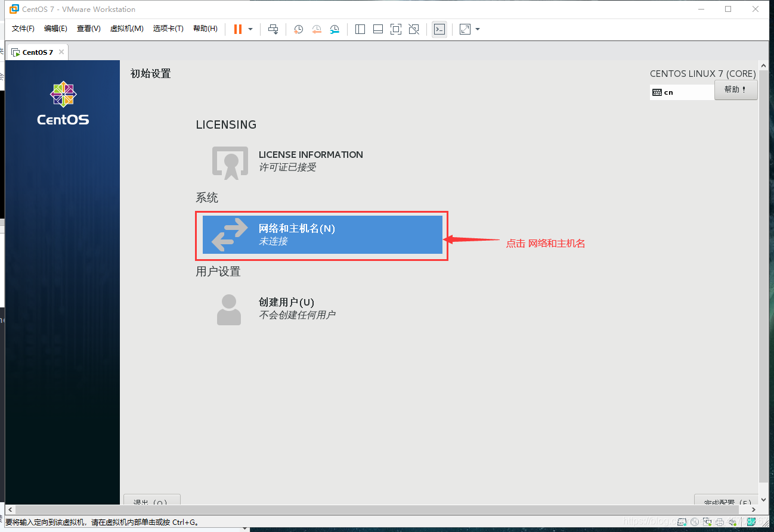This screenshot has width=774, height=532.
Task: Enter Unity mode
Action: (414, 29)
